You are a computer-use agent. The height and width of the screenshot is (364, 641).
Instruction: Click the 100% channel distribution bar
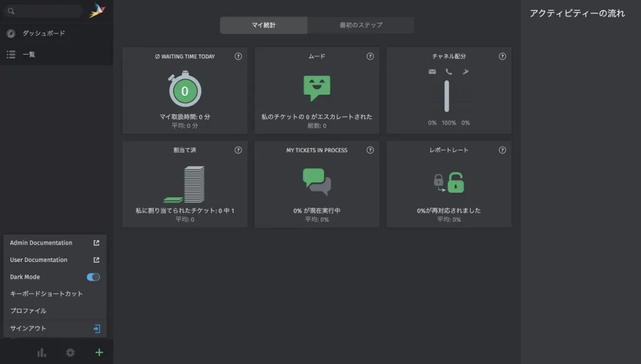pyautogui.click(x=447, y=96)
